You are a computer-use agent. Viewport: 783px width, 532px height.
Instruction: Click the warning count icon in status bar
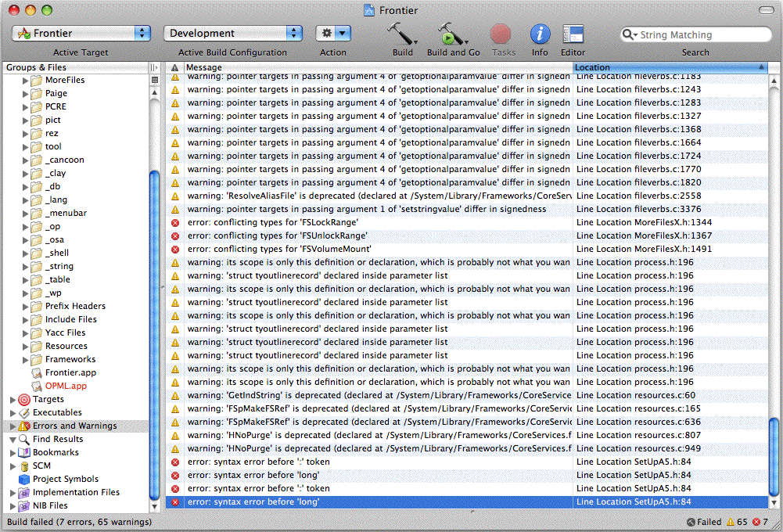coord(731,522)
